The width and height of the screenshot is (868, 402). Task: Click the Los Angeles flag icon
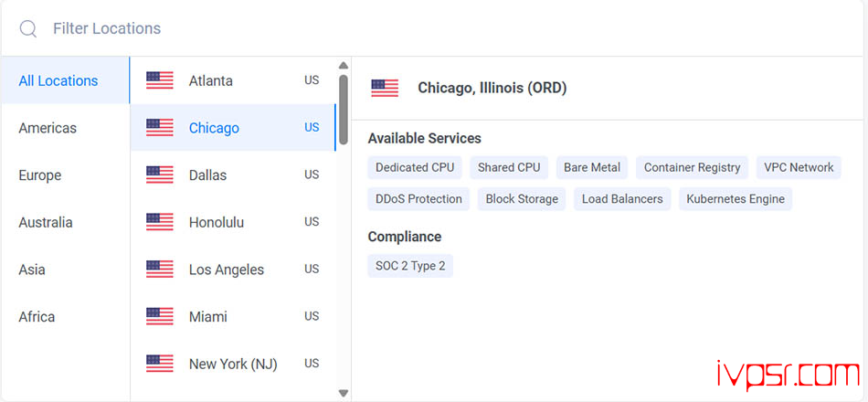point(160,270)
